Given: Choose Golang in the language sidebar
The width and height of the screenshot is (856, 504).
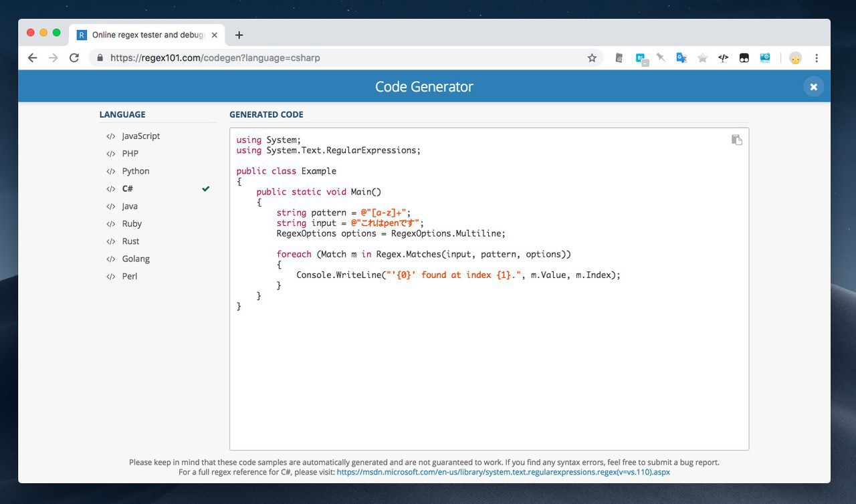Looking at the screenshot, I should pyautogui.click(x=135, y=259).
